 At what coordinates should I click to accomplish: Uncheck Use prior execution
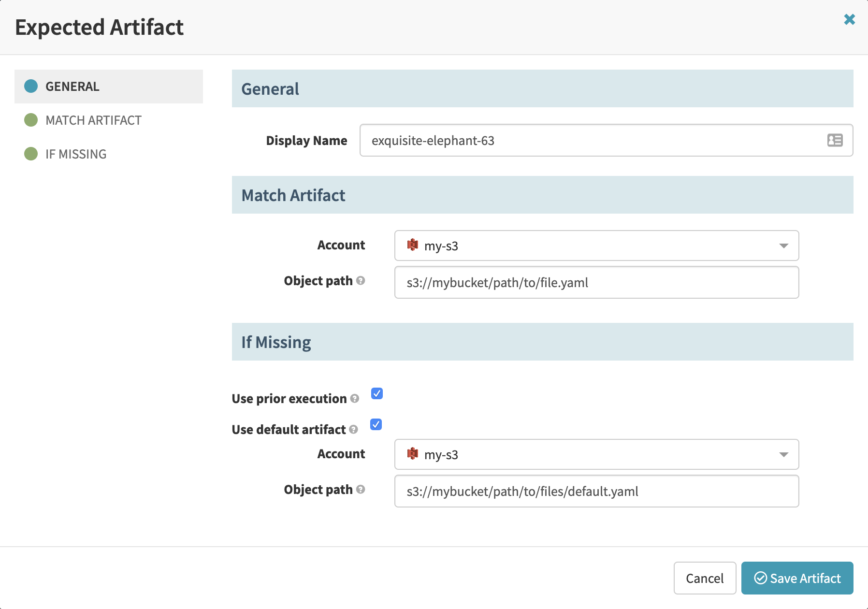[376, 393]
